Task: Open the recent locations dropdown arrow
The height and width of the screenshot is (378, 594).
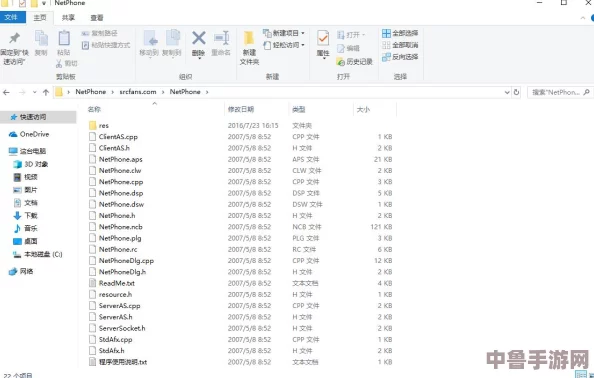Action: pos(34,92)
